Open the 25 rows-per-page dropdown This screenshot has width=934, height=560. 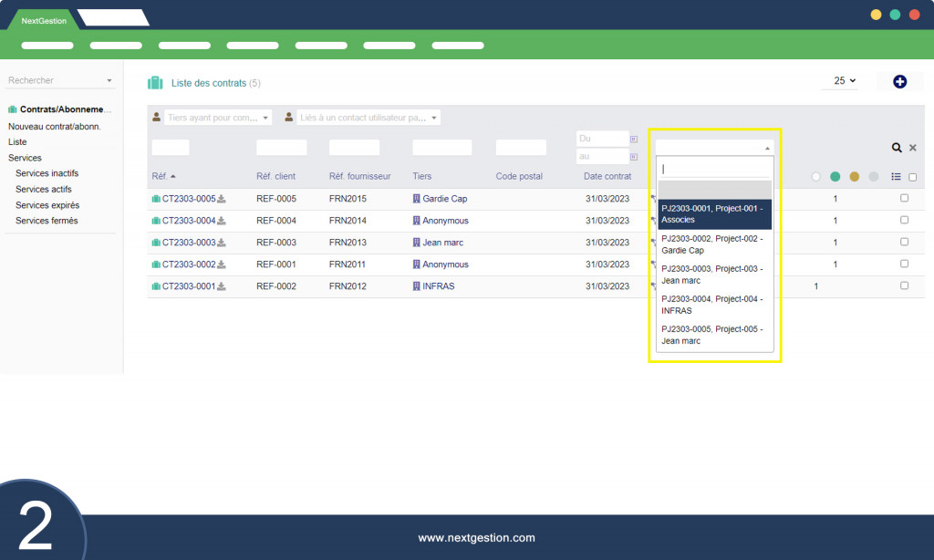pos(845,81)
